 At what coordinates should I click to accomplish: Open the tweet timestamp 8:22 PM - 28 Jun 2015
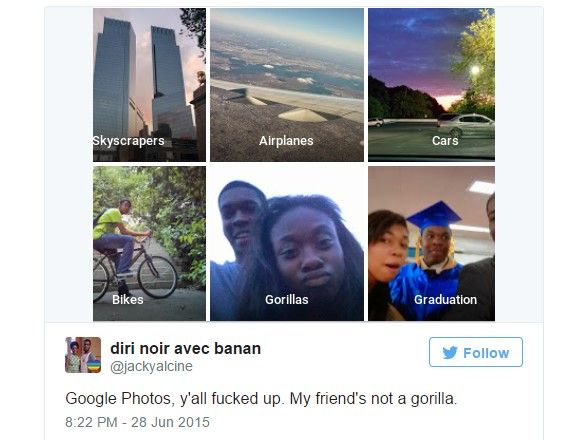pos(137,422)
